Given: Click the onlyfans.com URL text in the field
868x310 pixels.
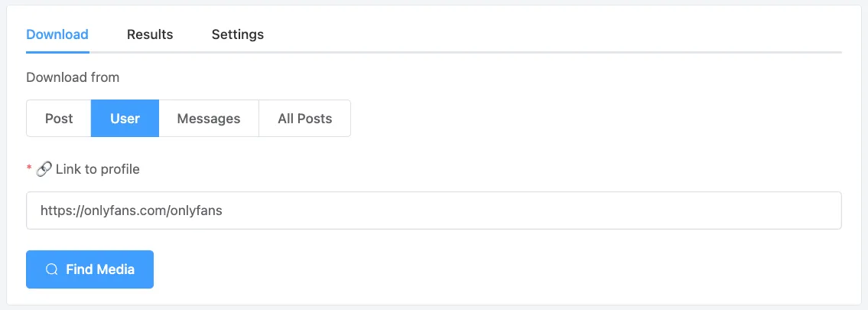Looking at the screenshot, I should tap(131, 210).
